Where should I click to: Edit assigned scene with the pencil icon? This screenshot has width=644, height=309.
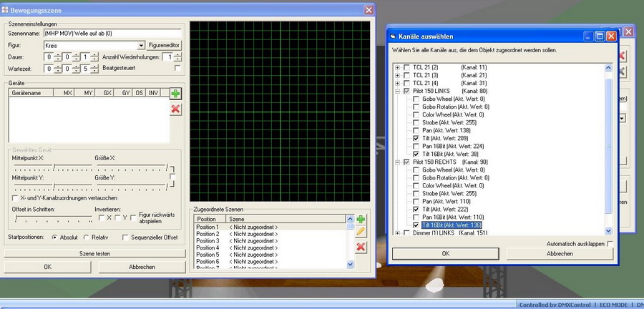click(361, 232)
